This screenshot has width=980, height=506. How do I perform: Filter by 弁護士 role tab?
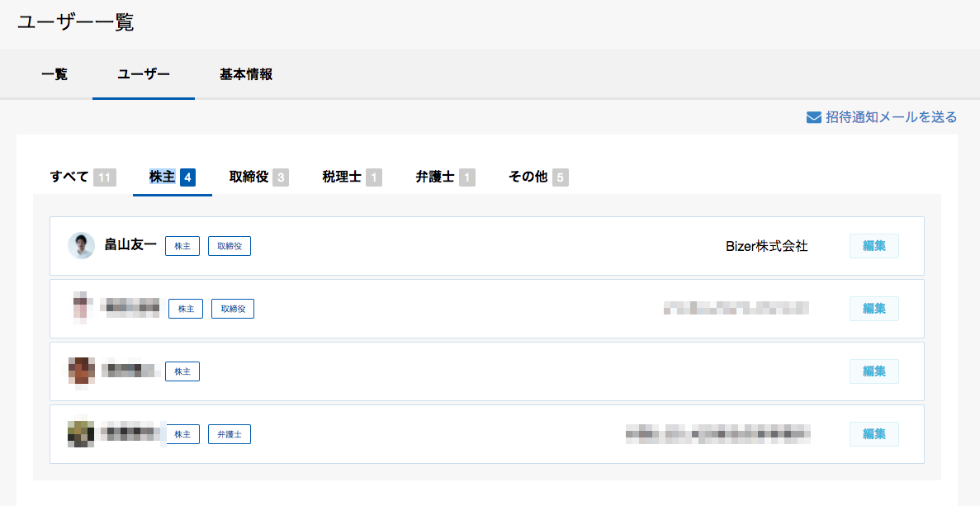click(445, 177)
